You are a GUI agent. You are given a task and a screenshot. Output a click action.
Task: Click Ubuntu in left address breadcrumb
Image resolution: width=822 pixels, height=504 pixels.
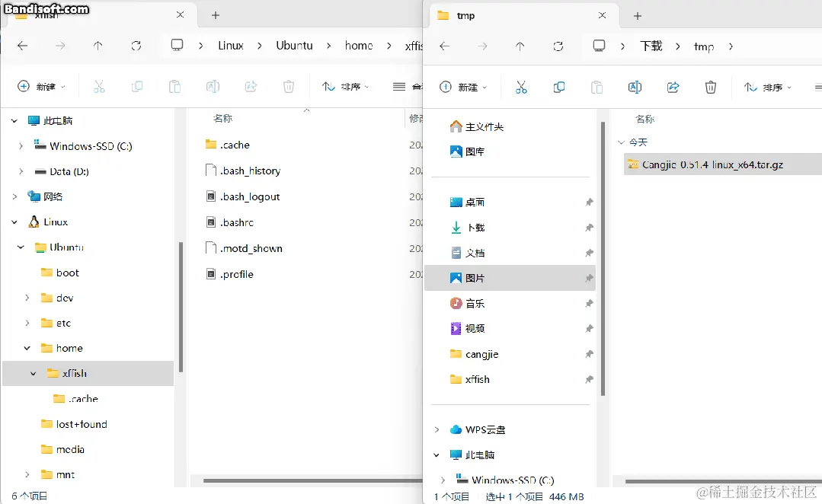tap(295, 46)
